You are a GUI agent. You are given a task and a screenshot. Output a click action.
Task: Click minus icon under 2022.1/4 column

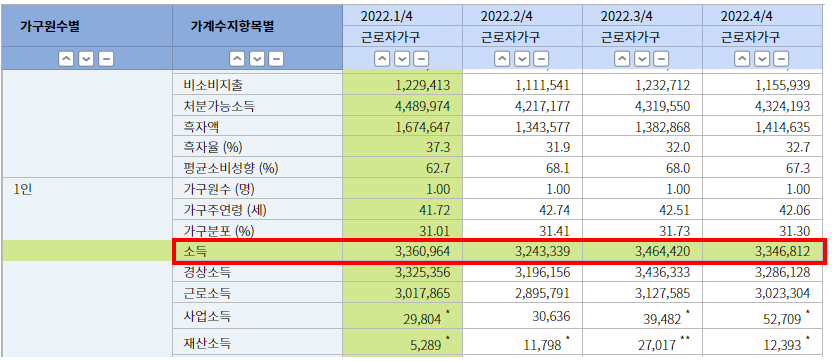(422, 59)
